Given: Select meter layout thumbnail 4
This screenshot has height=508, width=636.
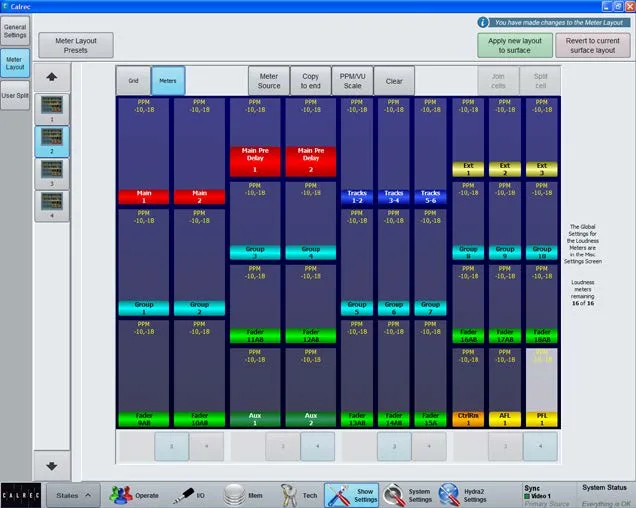Looking at the screenshot, I should (x=52, y=206).
